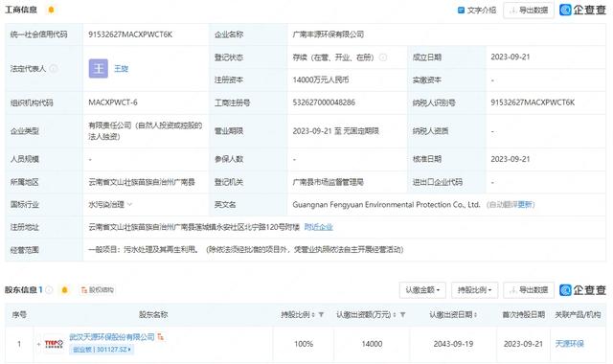This screenshot has width=613, height=364.
Task: Click the info icon beside 股东信息
Action: click(49, 289)
